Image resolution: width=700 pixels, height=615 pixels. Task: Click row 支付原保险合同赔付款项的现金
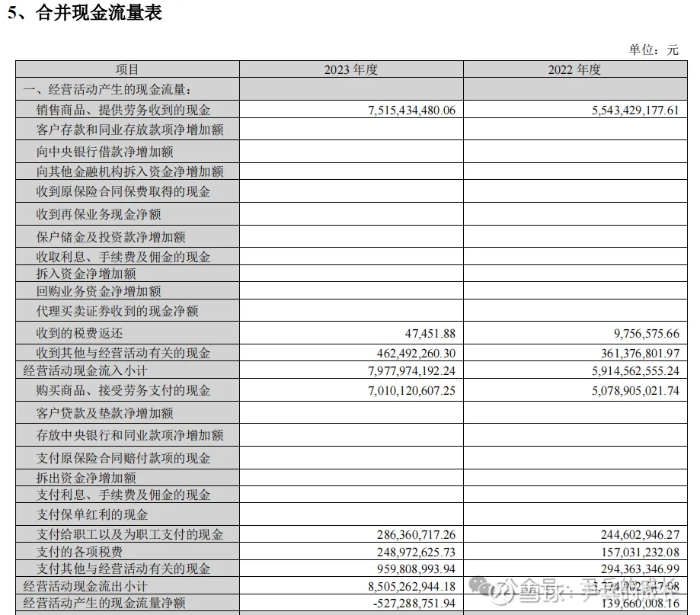(x=351, y=458)
